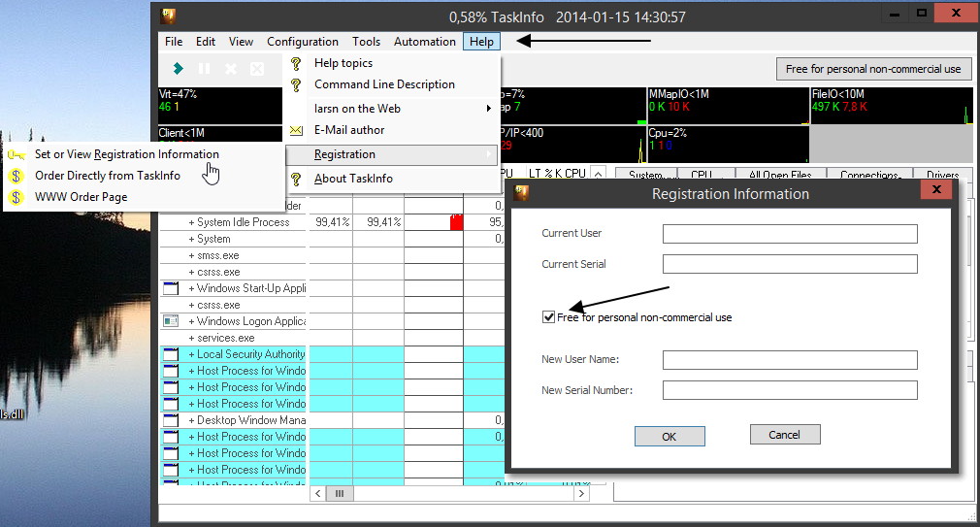This screenshot has height=527, width=980.
Task: Open the Iarsn on the Web submenu
Action: point(393,109)
